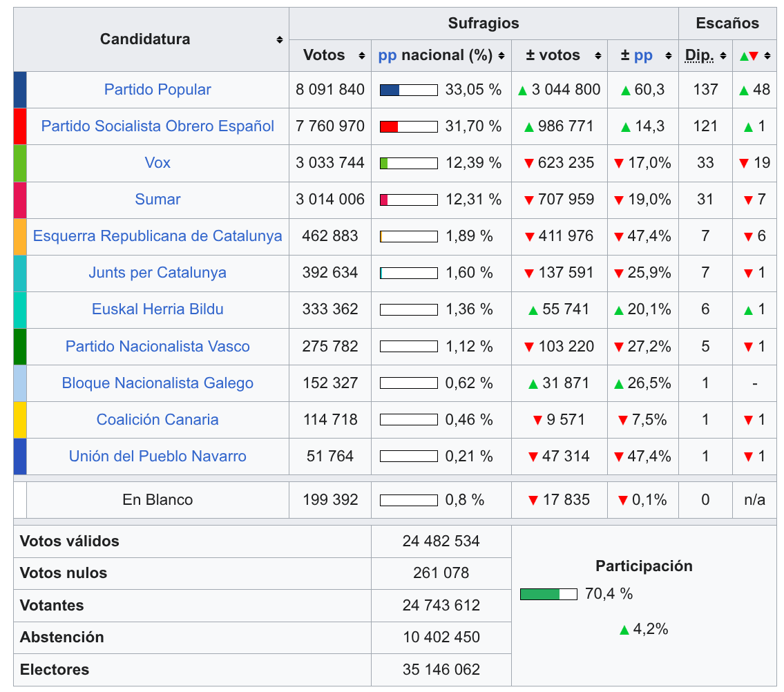Sort by Votos column sort arrows

(x=361, y=56)
